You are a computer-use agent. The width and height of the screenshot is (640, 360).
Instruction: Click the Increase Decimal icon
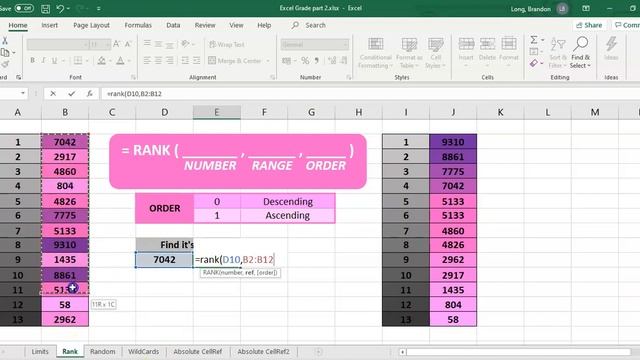coord(332,60)
